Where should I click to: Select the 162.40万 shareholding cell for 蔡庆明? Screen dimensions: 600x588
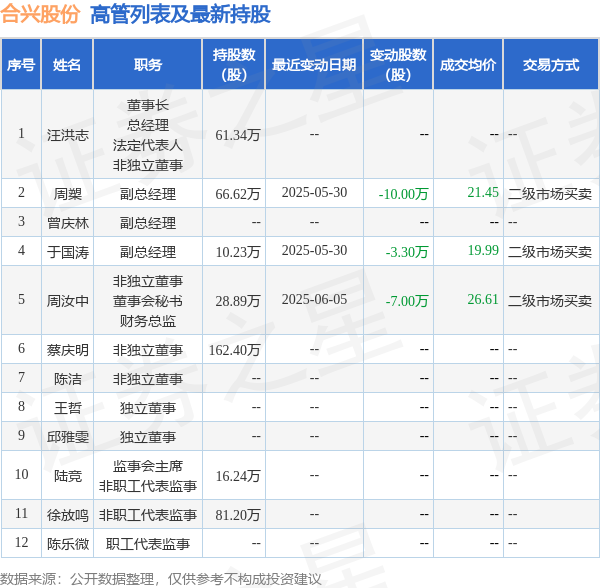[x=236, y=350]
